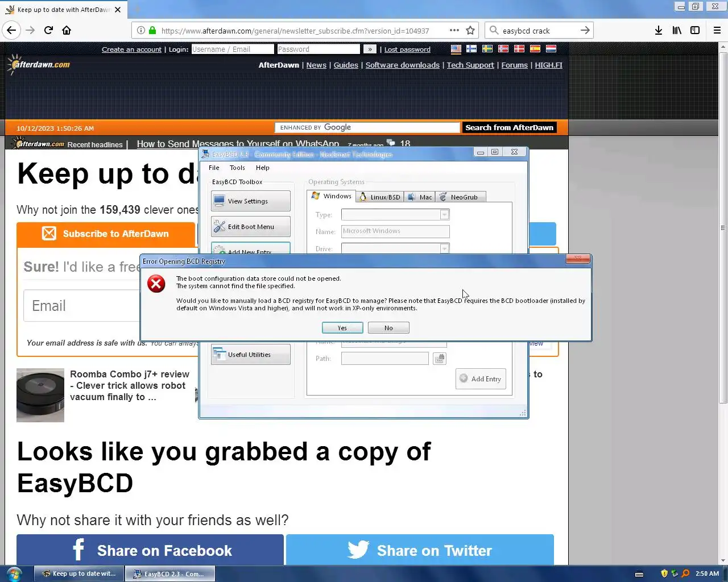Go back in the Firefox browser
The height and width of the screenshot is (582, 728).
tap(11, 30)
